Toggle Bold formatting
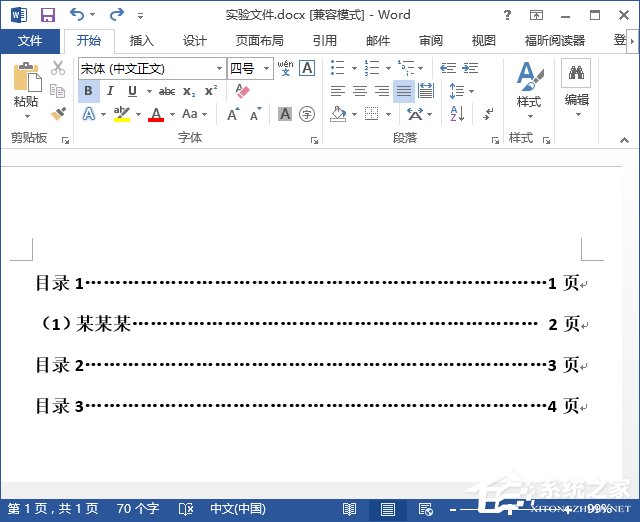 88,91
